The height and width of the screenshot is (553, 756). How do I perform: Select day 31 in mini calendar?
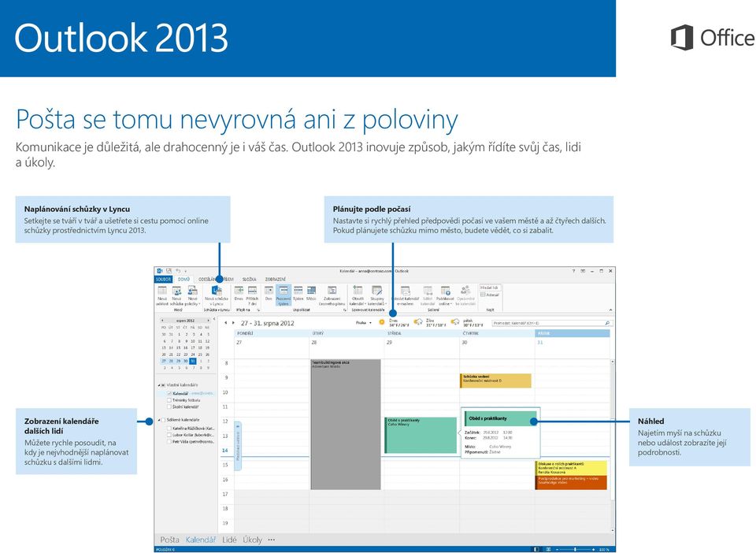193,361
